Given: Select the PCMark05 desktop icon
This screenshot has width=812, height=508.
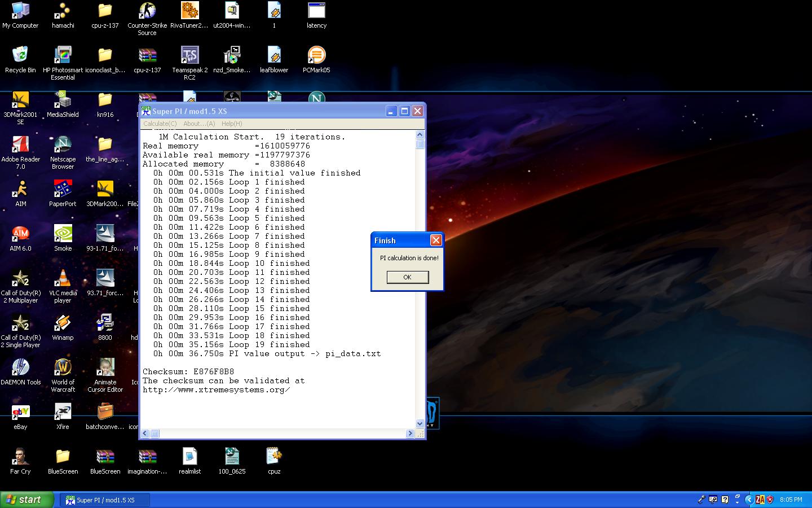Looking at the screenshot, I should click(316, 60).
